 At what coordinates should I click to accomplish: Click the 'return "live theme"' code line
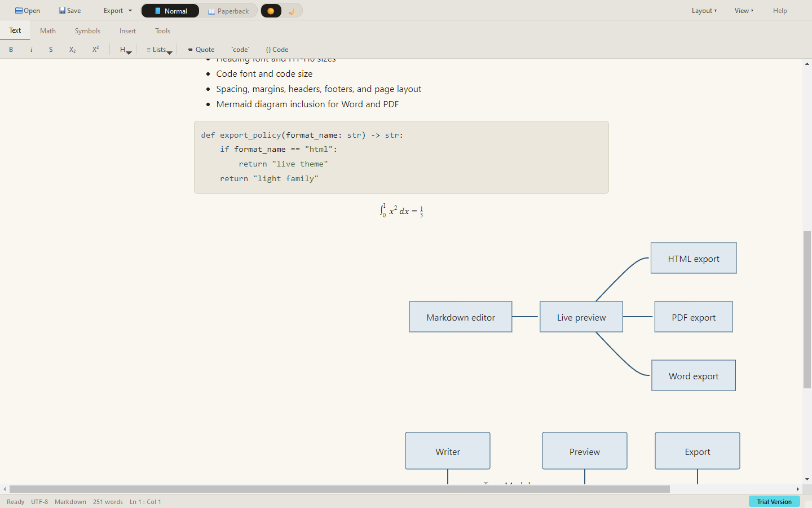pos(283,164)
